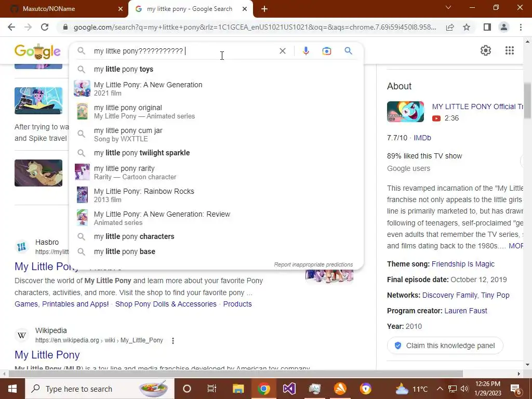
Task: Open the Discovery Family network link
Action: (449, 295)
